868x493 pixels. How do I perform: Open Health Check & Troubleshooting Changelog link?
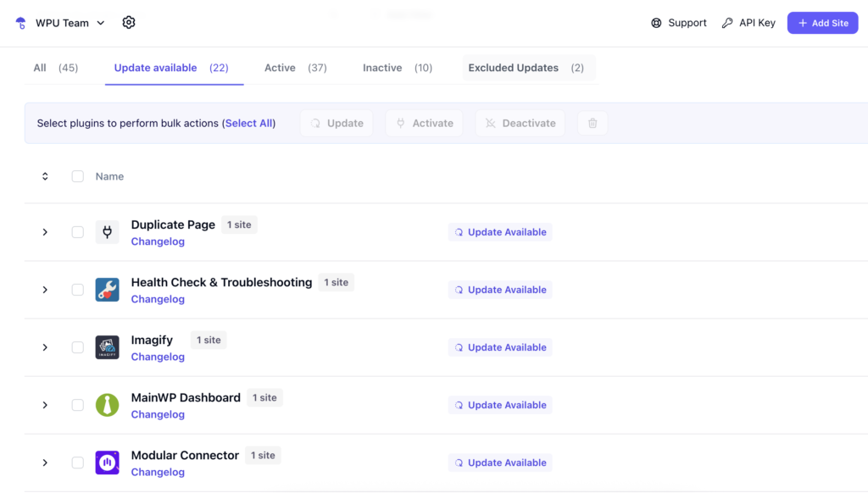pyautogui.click(x=158, y=299)
